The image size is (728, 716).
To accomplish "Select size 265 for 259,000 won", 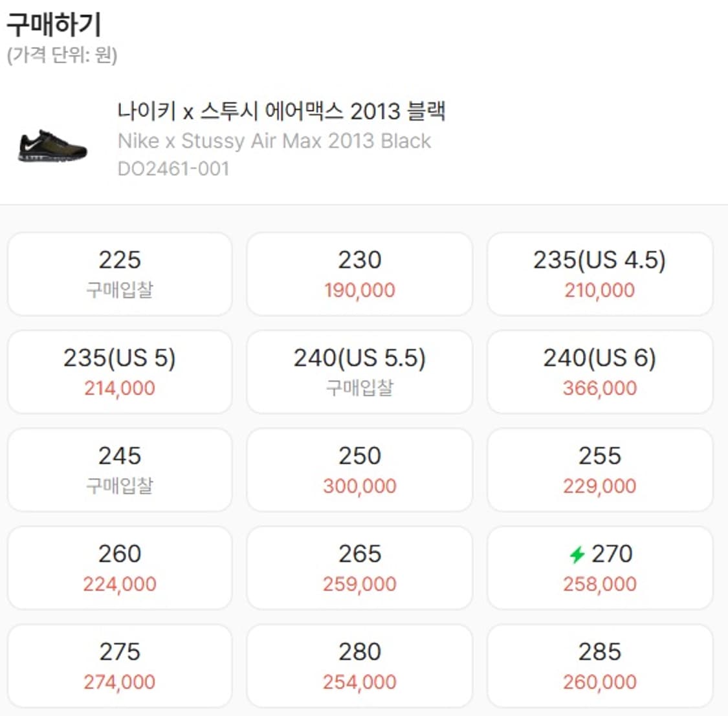I will (359, 567).
